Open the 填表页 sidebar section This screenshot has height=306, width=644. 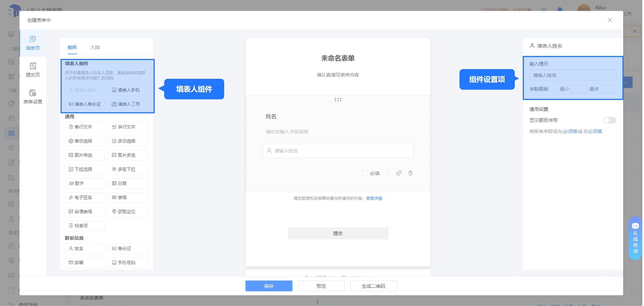pos(33,43)
